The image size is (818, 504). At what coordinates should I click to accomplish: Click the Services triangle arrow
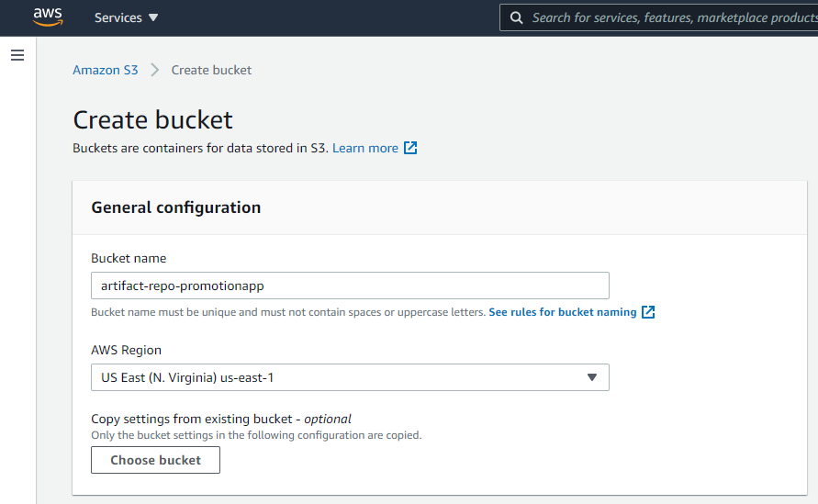coord(152,17)
